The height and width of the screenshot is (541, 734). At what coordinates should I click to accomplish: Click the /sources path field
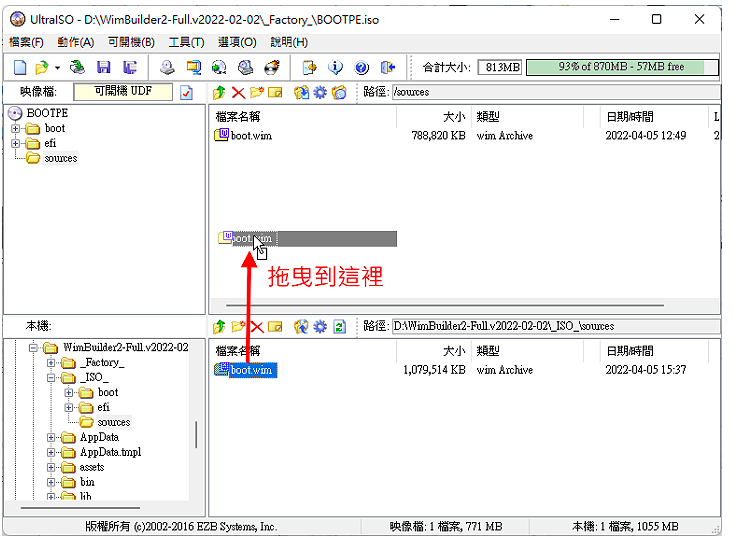coord(556,92)
